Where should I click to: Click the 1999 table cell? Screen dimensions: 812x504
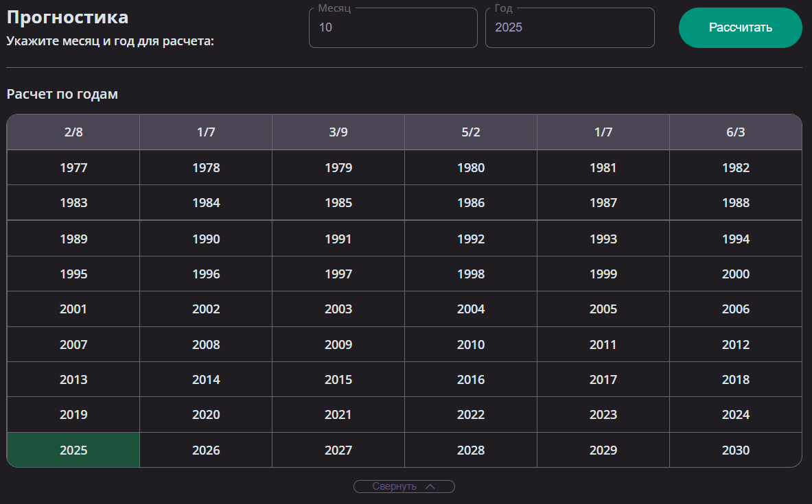603,274
